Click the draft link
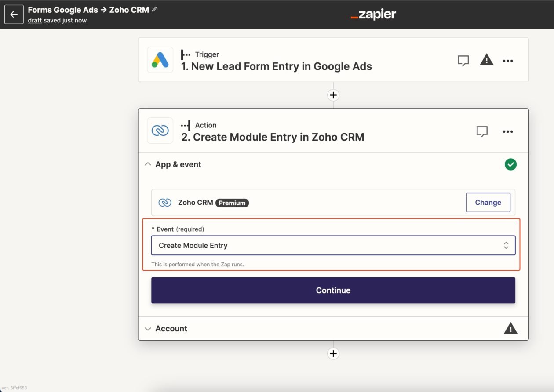Image resolution: width=554 pixels, height=392 pixels. coord(35,20)
